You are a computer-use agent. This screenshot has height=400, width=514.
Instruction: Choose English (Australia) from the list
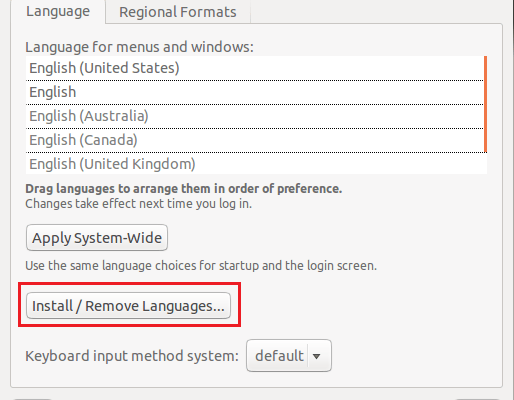(255, 116)
